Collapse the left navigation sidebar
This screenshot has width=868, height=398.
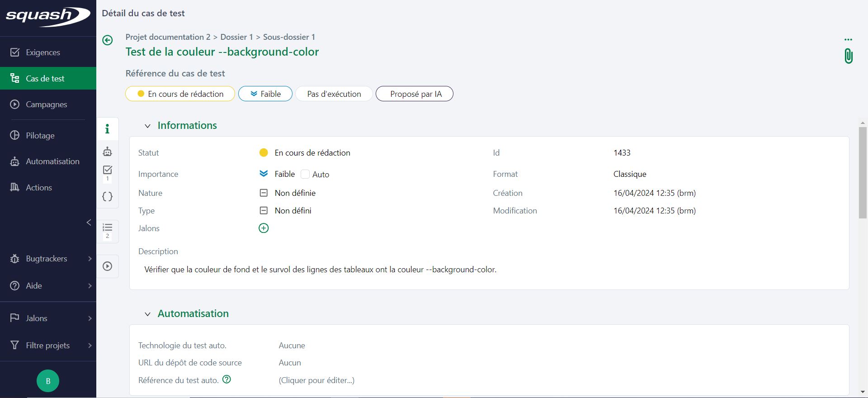point(89,222)
